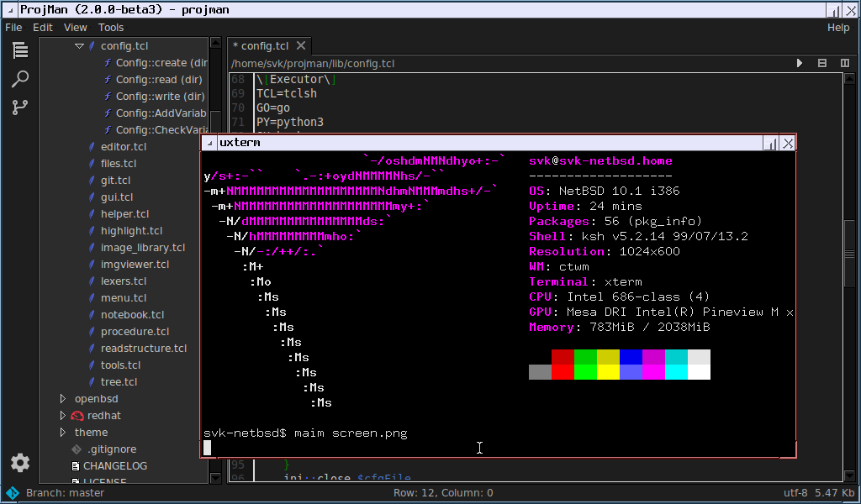Click Row: 12, Column: 0 status
861x504 pixels.
[442, 493]
